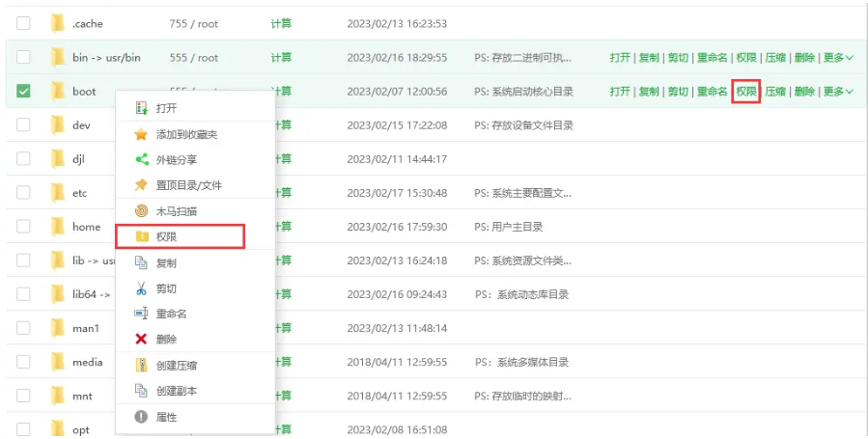Click 复制 link in the bin row
868x439 pixels.
[649, 58]
